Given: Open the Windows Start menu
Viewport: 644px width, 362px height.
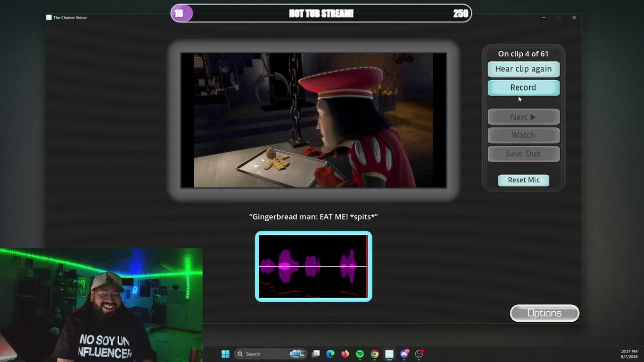Looking at the screenshot, I should point(225,354).
